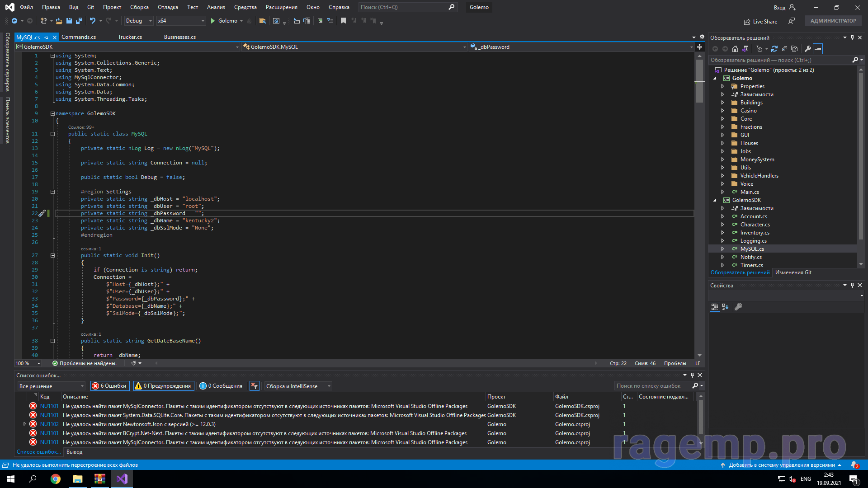Viewport: 868px width, 488px height.
Task: Open the Debug configuration dropdown
Action: (138, 21)
